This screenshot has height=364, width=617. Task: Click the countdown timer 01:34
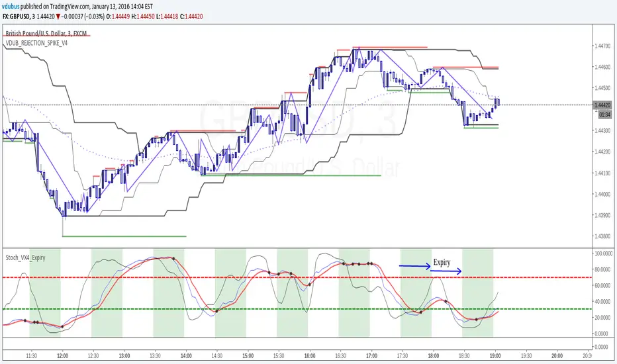click(605, 114)
